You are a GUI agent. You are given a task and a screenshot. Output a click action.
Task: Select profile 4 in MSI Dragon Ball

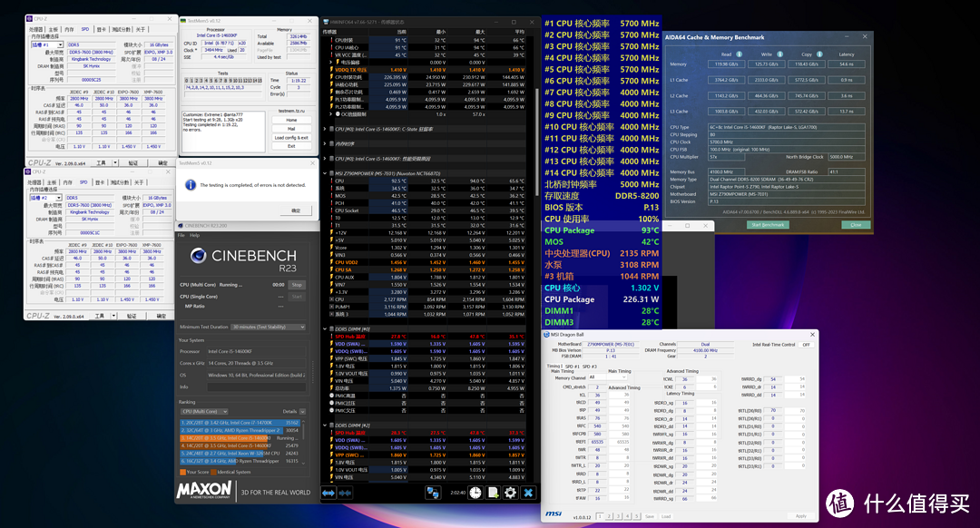(628, 517)
